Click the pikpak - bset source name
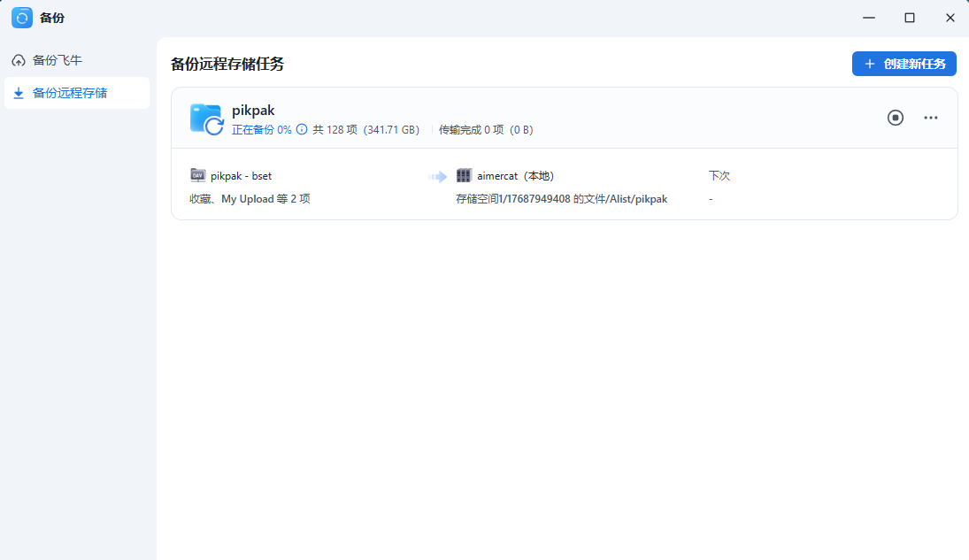The width and height of the screenshot is (969, 560). click(x=241, y=176)
